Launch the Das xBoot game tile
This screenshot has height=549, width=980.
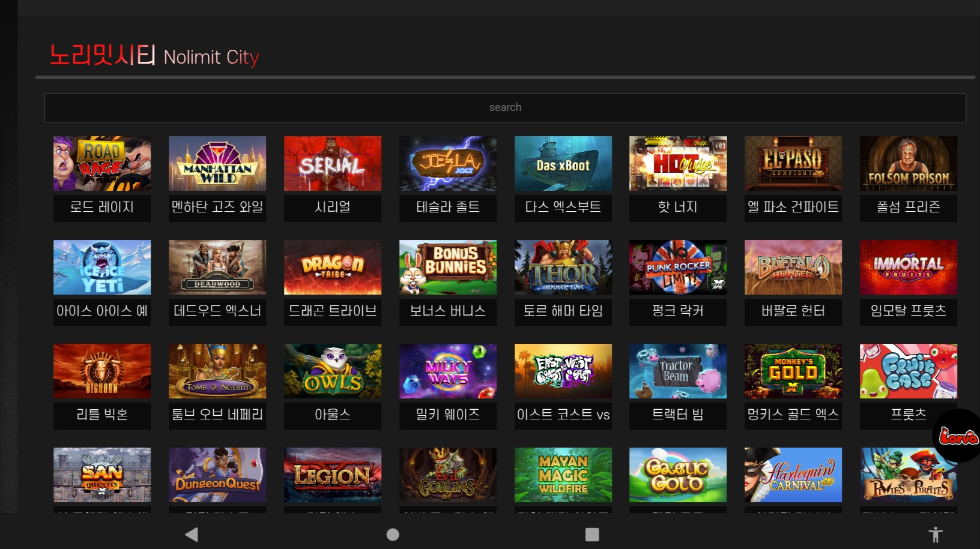[563, 163]
